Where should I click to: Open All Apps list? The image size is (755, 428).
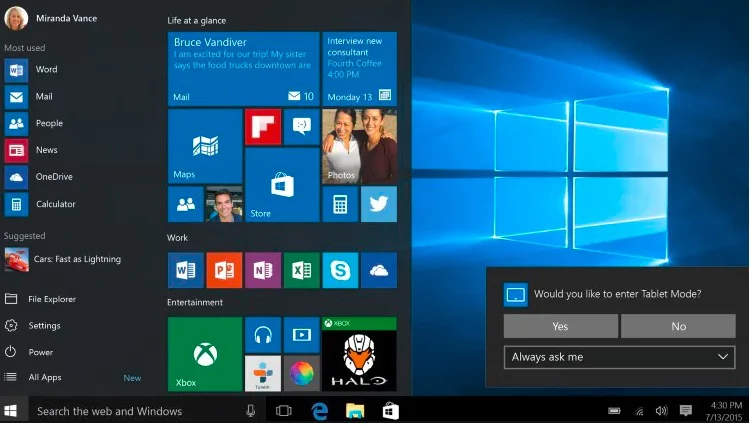[45, 378]
